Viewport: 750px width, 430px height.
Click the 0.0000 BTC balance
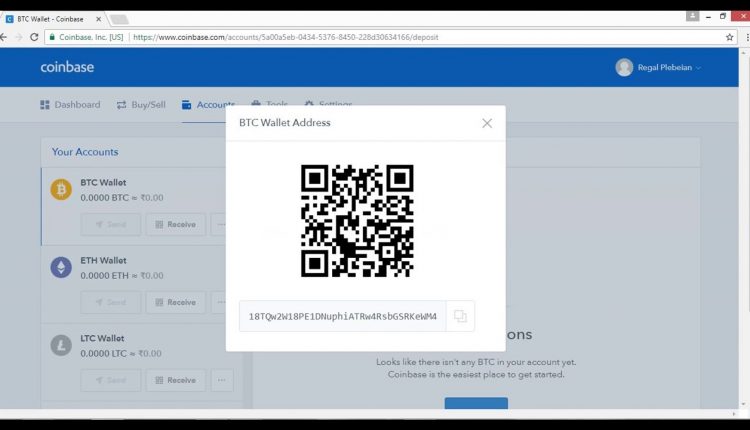[122, 198]
